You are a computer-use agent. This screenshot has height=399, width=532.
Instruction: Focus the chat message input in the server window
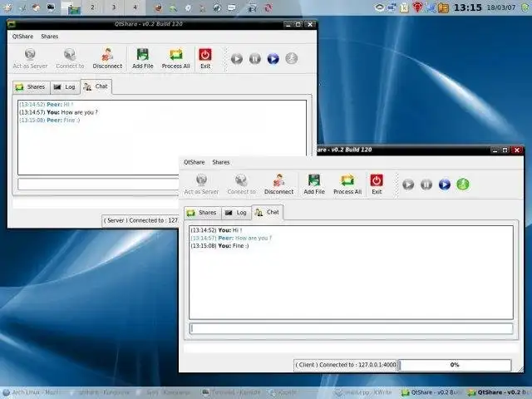(98, 185)
